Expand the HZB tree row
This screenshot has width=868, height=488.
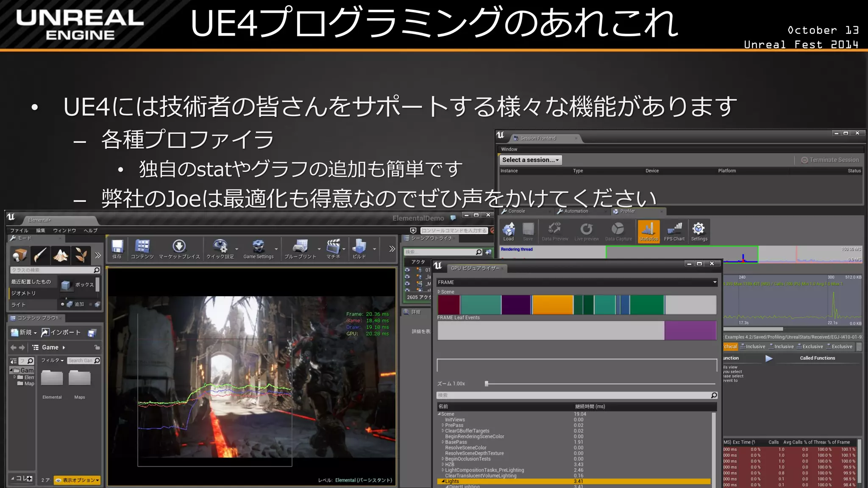pos(443,465)
